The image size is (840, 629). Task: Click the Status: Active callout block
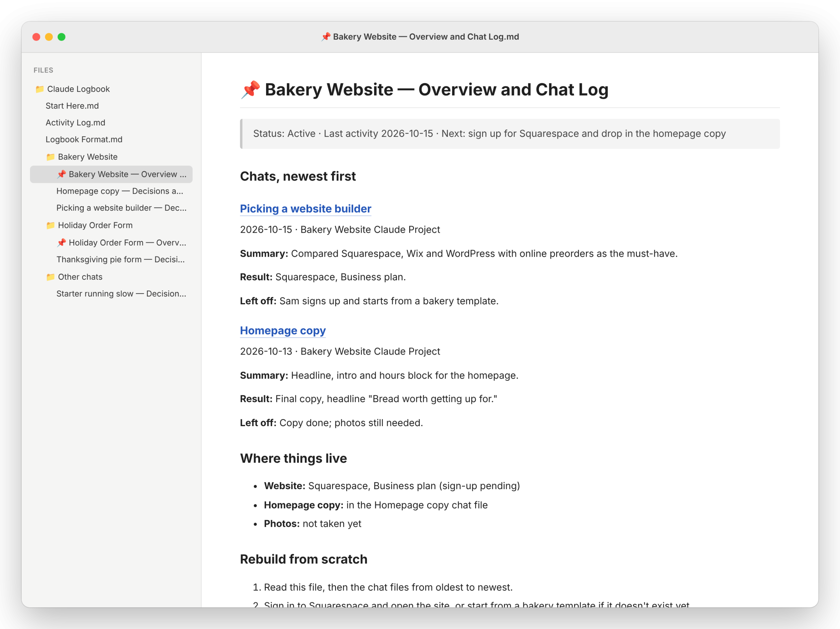[510, 134]
